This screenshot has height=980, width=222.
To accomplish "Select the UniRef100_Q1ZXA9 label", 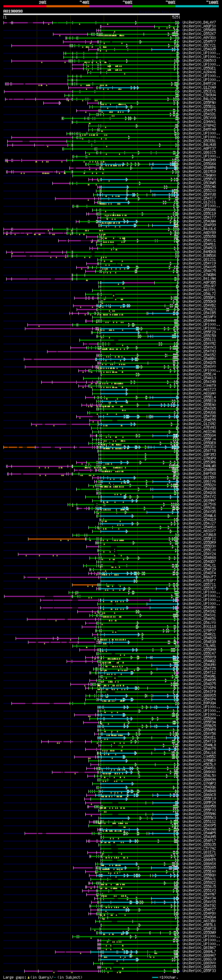I will click(199, 88).
